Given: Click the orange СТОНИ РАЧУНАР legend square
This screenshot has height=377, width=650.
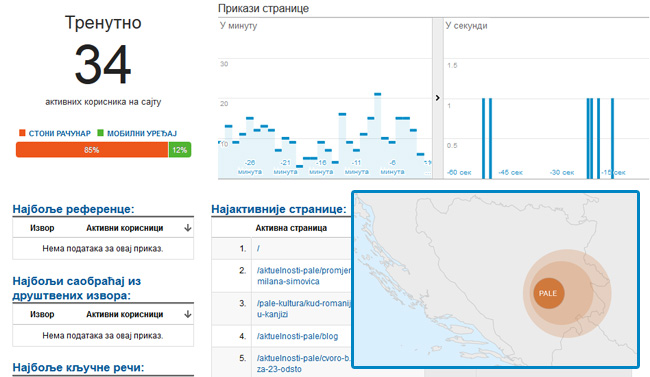Looking at the screenshot, I should click(x=22, y=133).
